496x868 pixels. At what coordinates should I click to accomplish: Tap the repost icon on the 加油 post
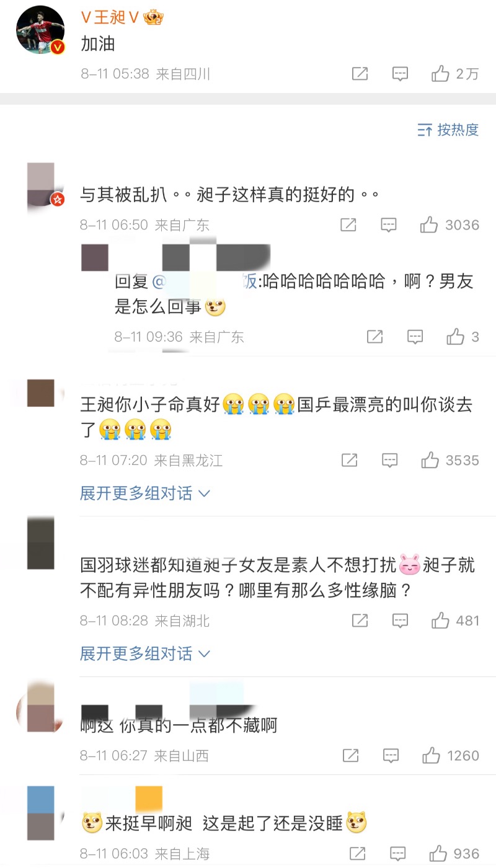360,74
